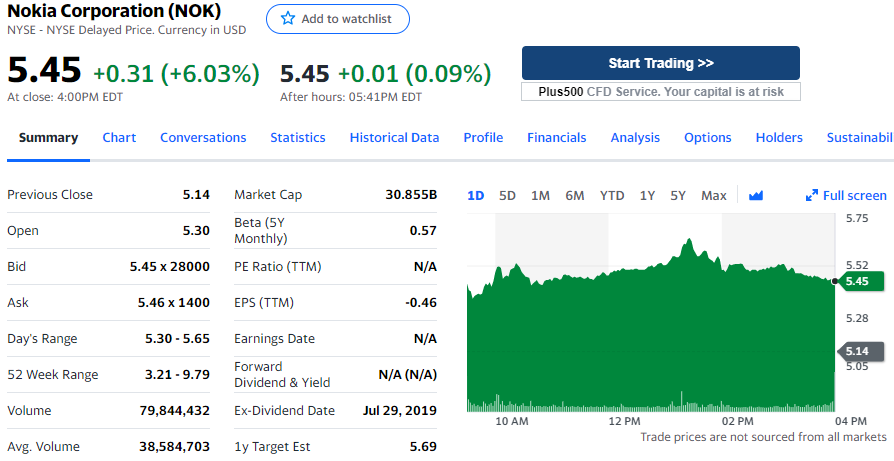
Task: Select the 1M chart range
Action: (x=540, y=195)
